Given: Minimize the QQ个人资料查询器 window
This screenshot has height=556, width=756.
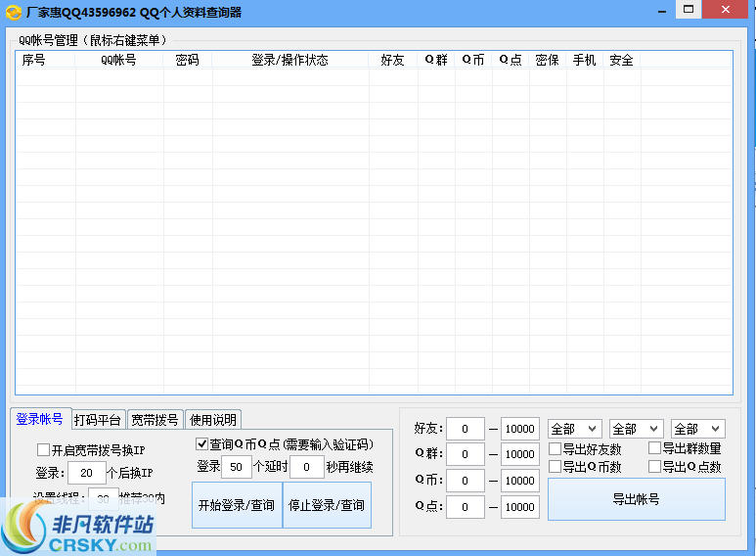Looking at the screenshot, I should coord(662,10).
